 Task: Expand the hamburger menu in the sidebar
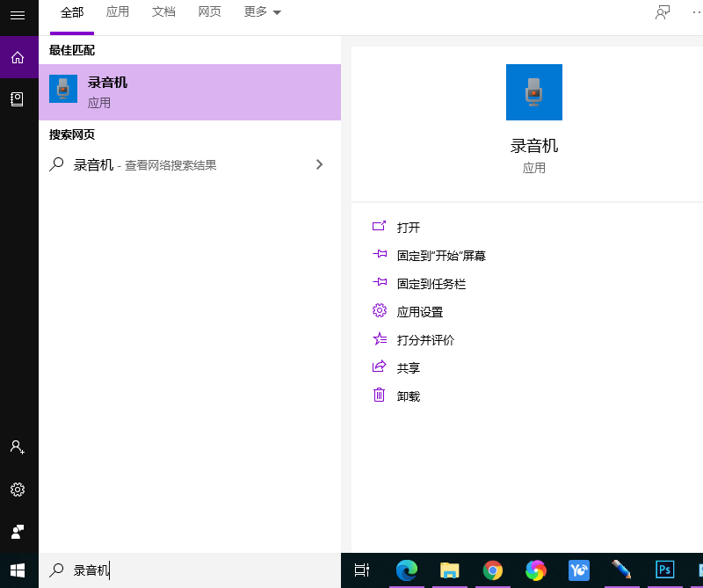point(18,15)
